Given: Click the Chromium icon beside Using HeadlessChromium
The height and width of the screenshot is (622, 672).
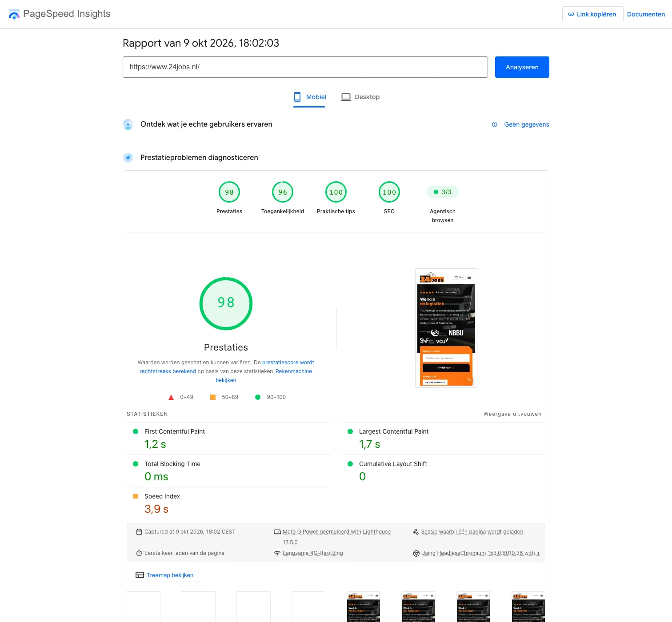Looking at the screenshot, I should (416, 553).
